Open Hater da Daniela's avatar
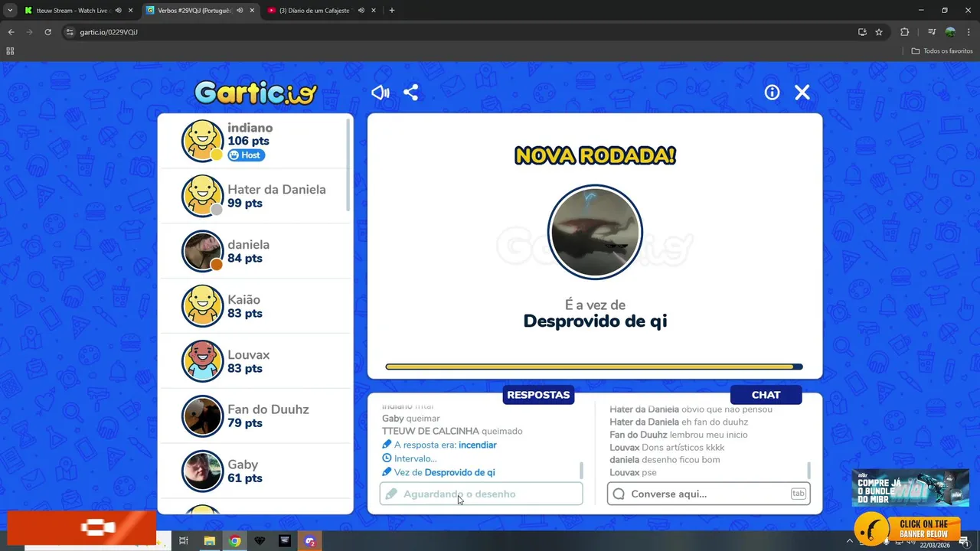 [x=202, y=196]
